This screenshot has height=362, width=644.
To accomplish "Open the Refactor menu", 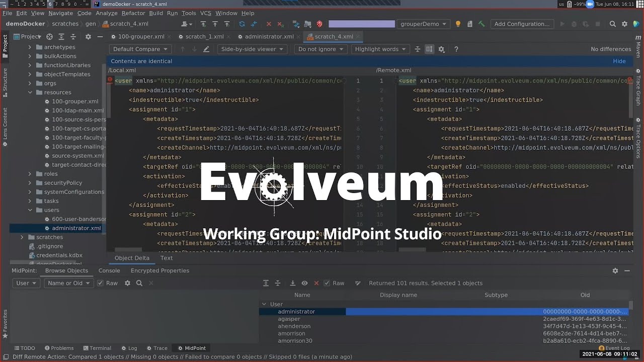I will (x=133, y=13).
